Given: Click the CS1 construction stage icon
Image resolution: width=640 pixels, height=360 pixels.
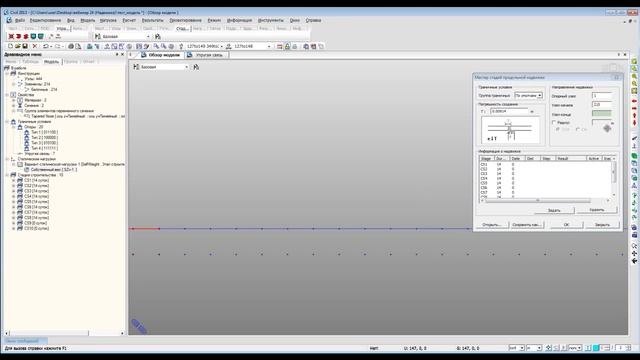Looking at the screenshot, I should click(x=20, y=180).
